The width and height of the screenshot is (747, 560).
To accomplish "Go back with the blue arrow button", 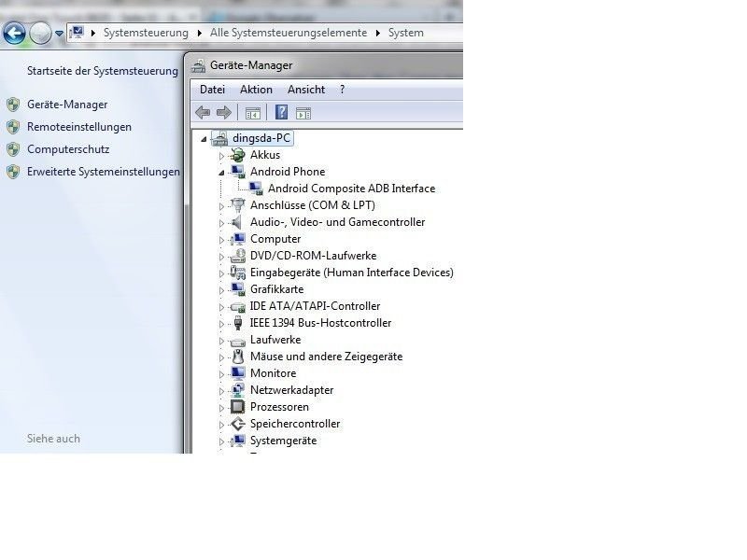I will point(14,34).
